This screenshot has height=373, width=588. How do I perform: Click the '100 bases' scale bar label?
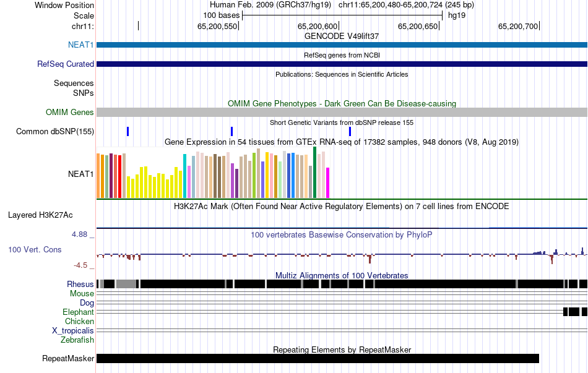click(x=221, y=15)
